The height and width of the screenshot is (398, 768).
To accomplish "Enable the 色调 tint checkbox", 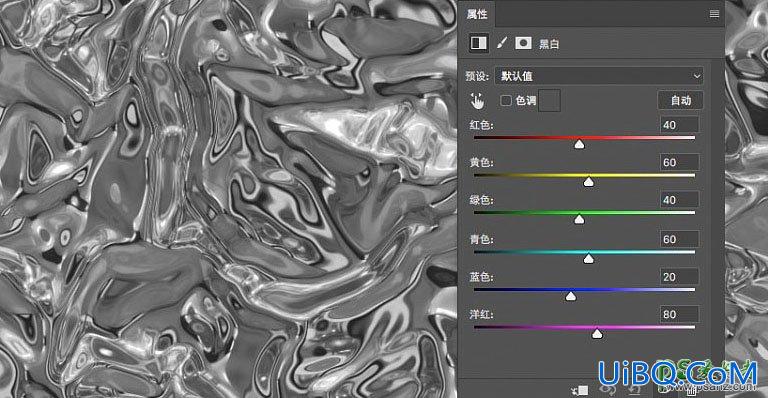I will click(506, 100).
